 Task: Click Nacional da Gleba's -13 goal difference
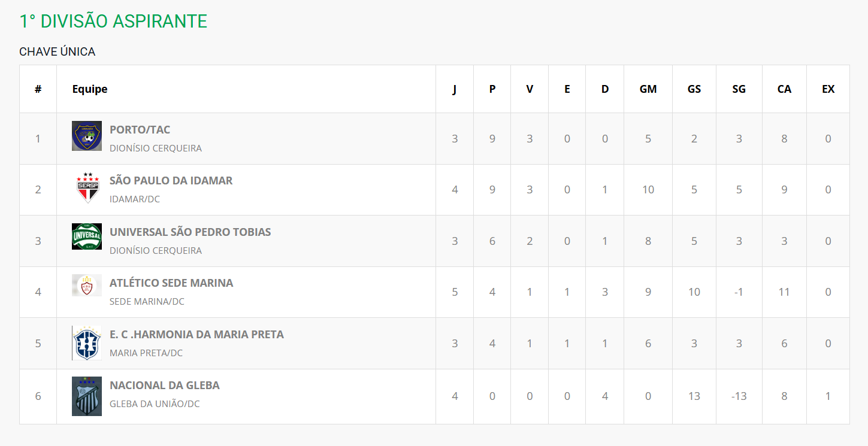(739, 396)
